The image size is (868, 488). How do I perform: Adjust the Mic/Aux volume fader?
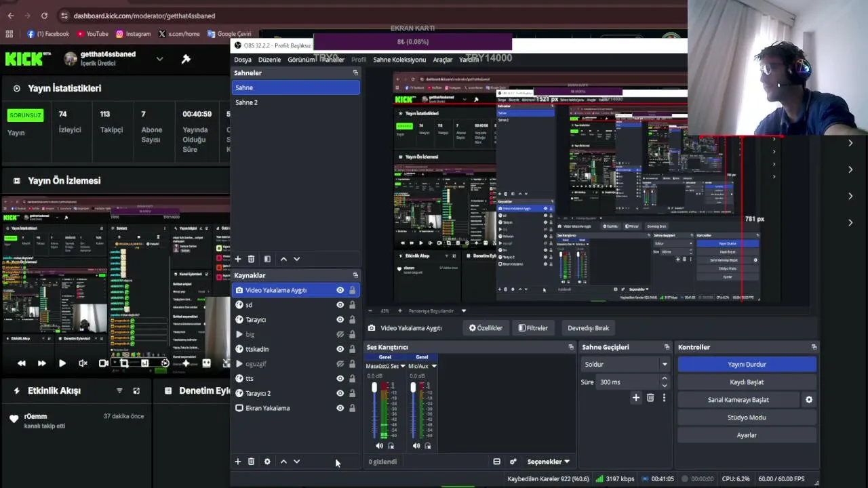pyautogui.click(x=413, y=388)
